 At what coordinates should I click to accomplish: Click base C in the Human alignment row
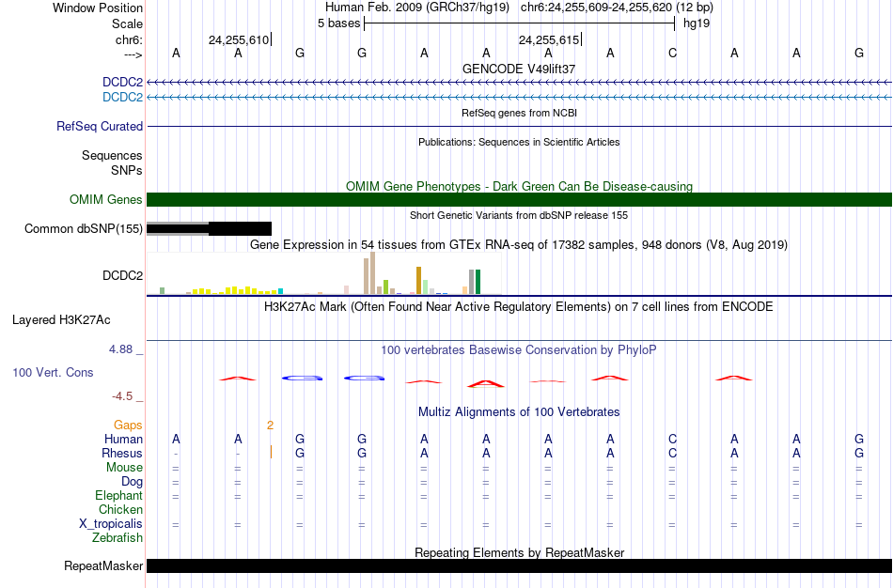(673, 439)
